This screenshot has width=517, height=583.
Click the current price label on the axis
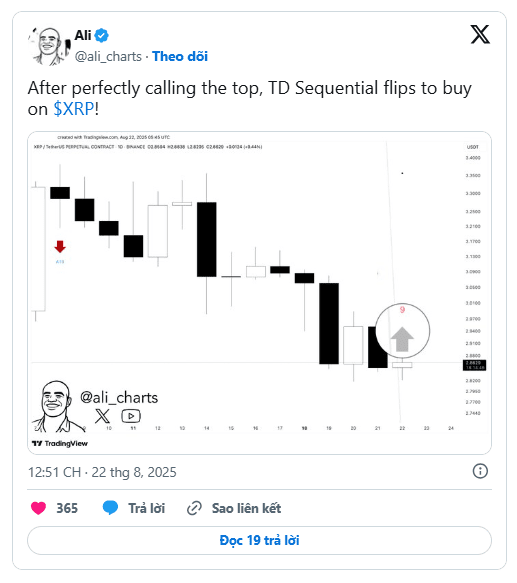[x=474, y=365]
